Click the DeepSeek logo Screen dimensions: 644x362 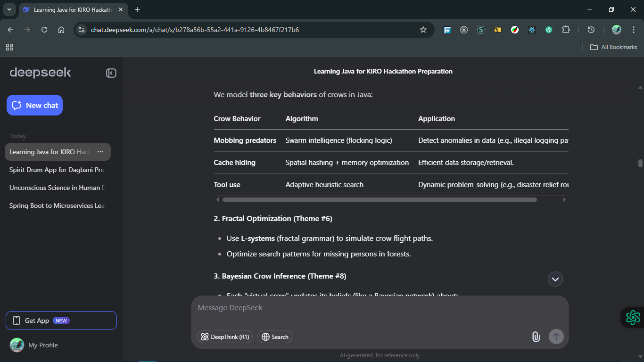click(40, 73)
